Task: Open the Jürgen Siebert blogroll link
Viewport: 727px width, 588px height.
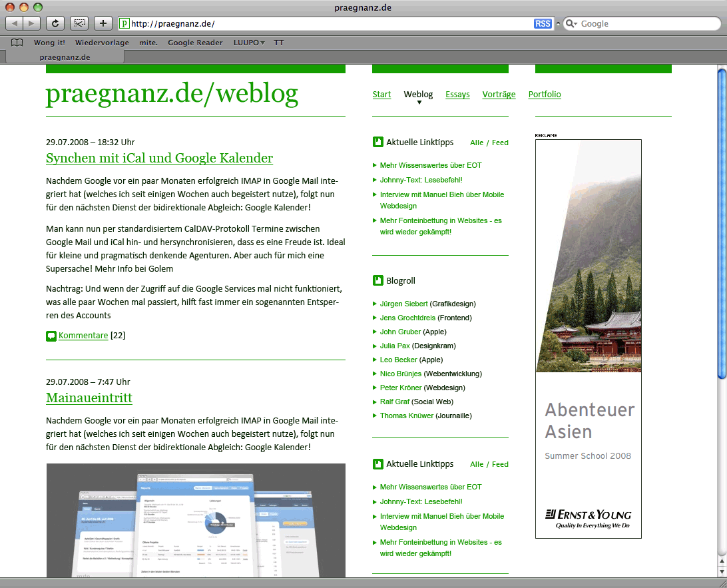Action: (x=403, y=304)
